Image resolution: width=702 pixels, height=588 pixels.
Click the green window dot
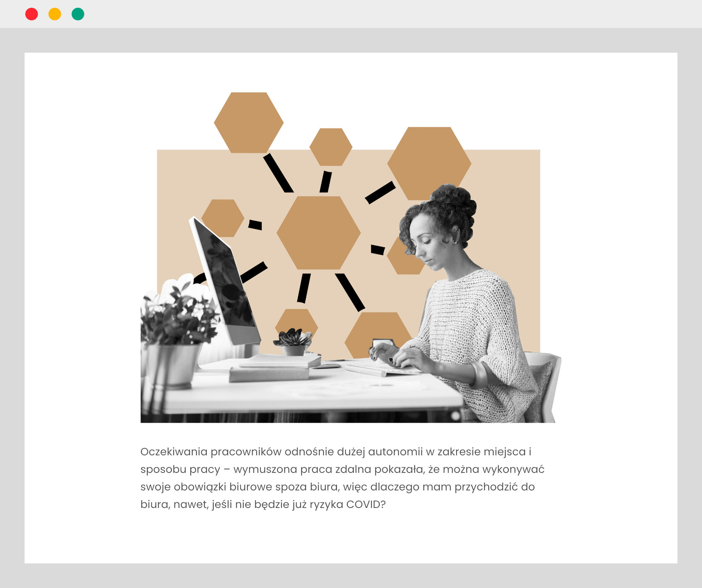pos(78,14)
